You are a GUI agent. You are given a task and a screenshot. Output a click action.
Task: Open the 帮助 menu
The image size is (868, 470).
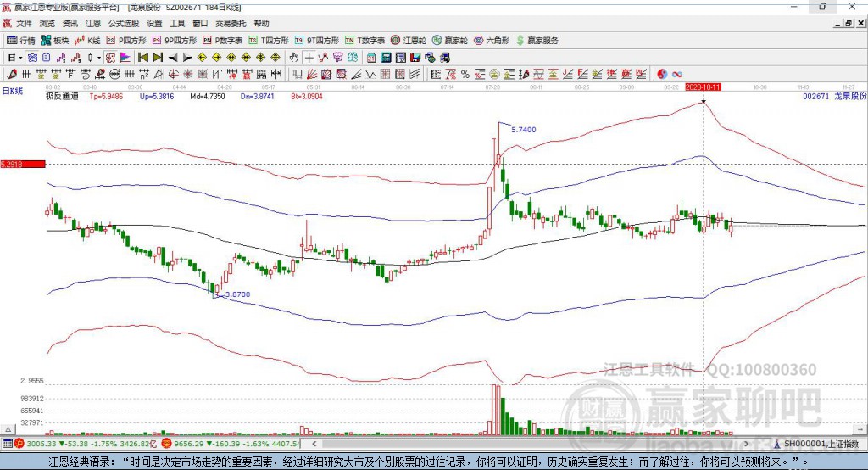click(x=261, y=23)
